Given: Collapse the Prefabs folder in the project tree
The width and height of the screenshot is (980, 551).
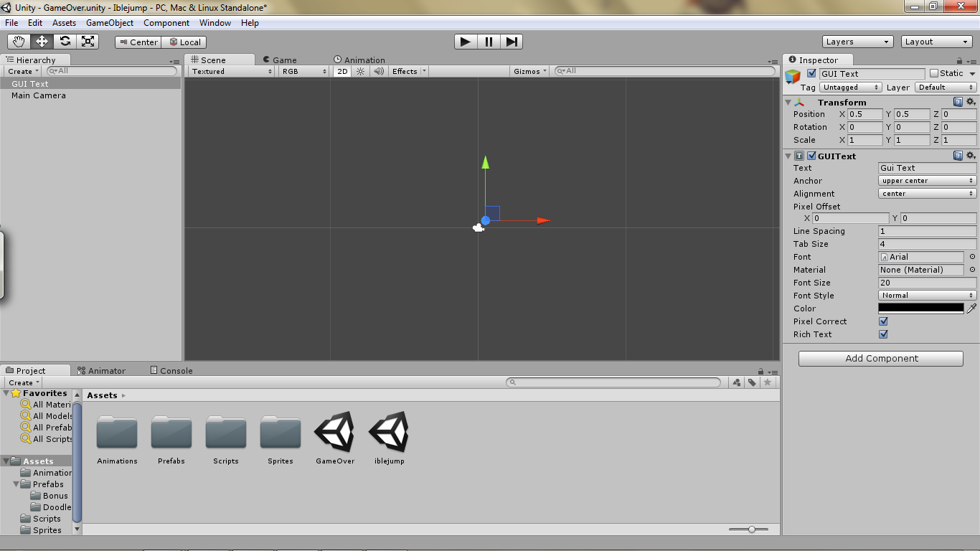Looking at the screenshot, I should coord(17,484).
